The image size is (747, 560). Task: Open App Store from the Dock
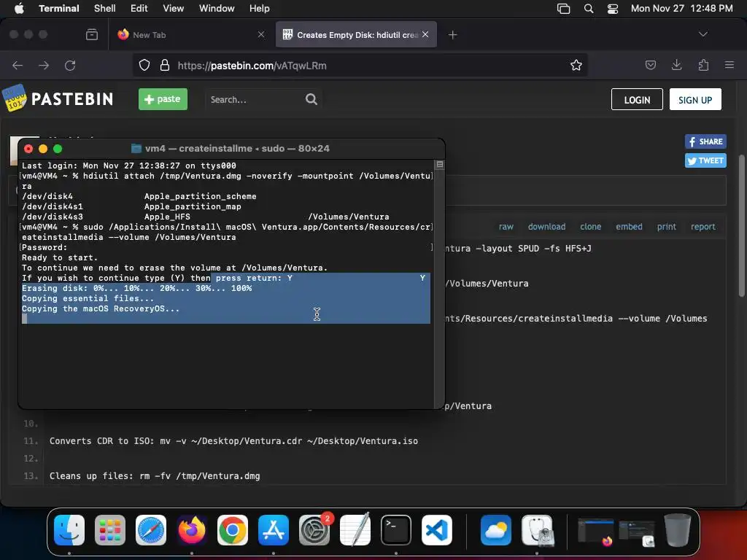(274, 530)
